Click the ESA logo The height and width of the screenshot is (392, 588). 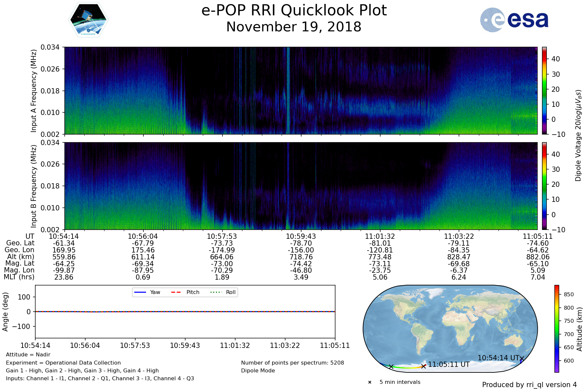click(514, 20)
